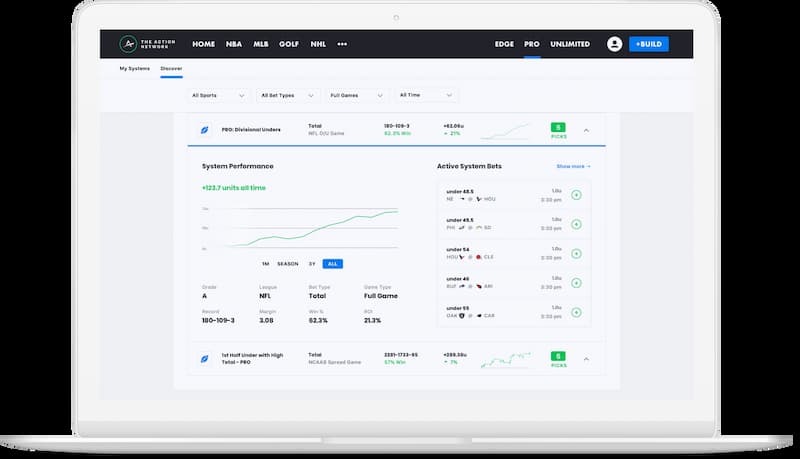Set chart range to ALL

point(333,264)
